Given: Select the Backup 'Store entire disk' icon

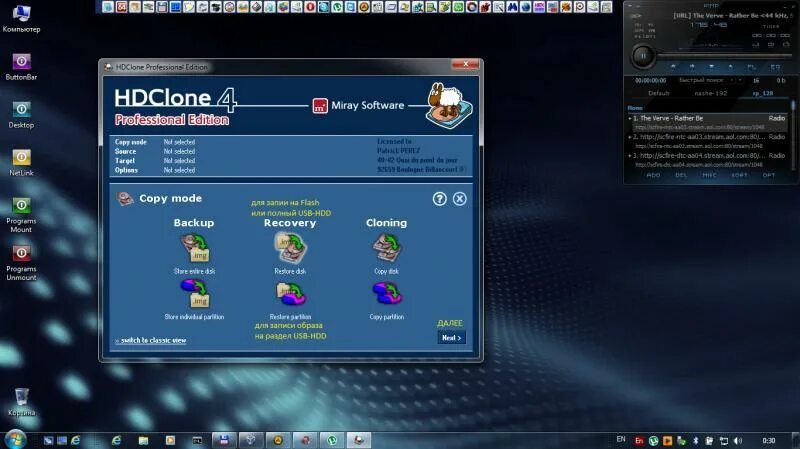Looking at the screenshot, I should coord(194,247).
